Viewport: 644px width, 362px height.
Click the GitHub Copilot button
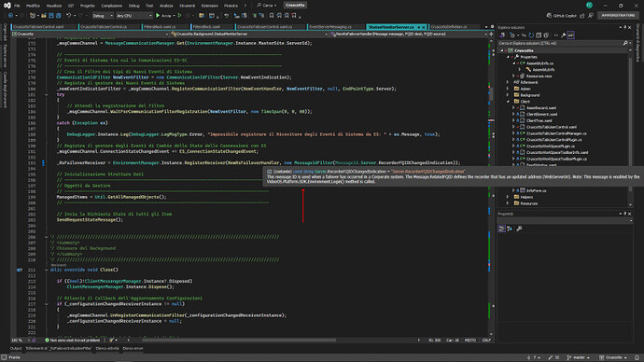point(562,16)
